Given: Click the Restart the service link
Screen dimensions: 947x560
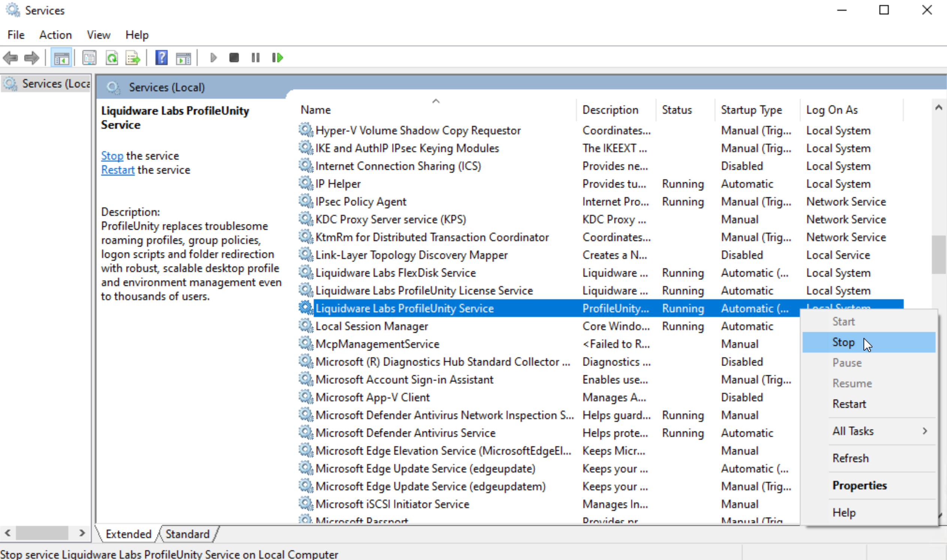Looking at the screenshot, I should click(118, 170).
